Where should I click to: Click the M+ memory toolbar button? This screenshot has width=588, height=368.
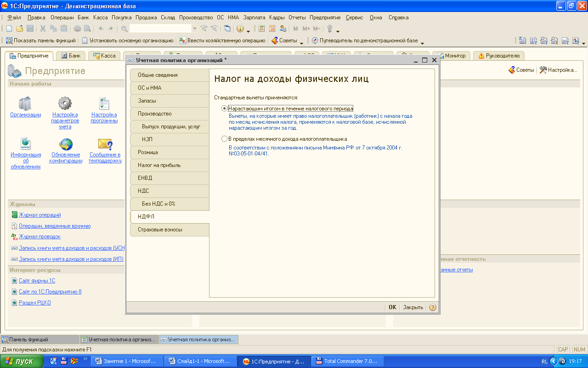(306, 29)
